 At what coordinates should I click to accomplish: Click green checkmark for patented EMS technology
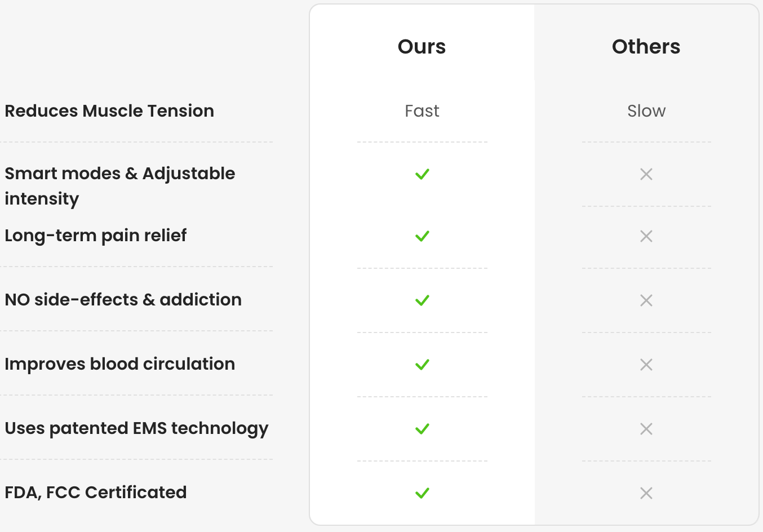click(x=422, y=429)
